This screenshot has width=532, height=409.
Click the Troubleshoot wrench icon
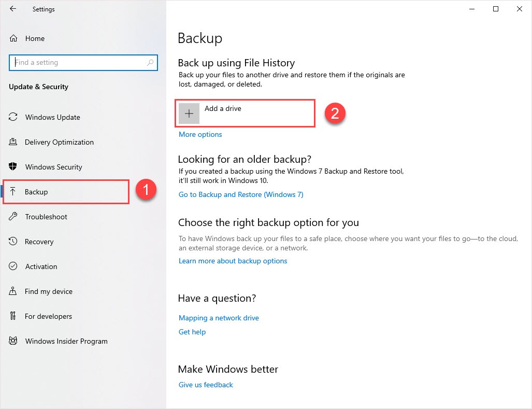click(x=13, y=217)
